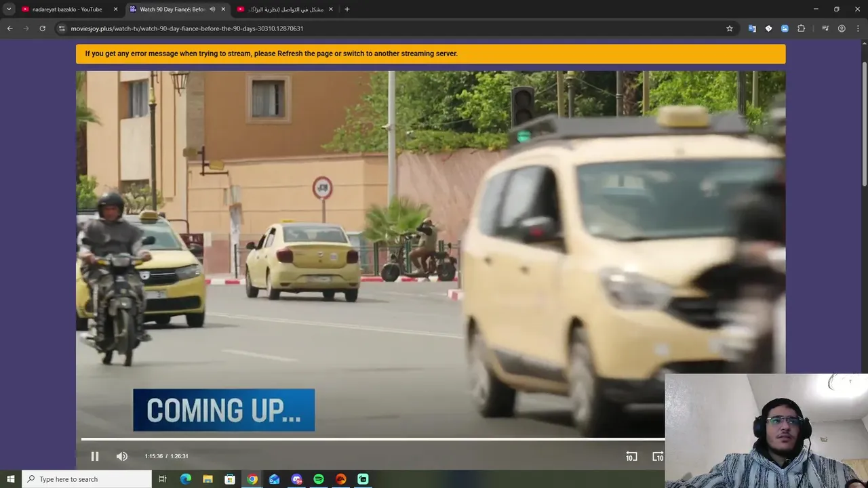Screen dimensions: 868x488
Task: Open the Chrome three-dot menu
Action: coord(857,28)
